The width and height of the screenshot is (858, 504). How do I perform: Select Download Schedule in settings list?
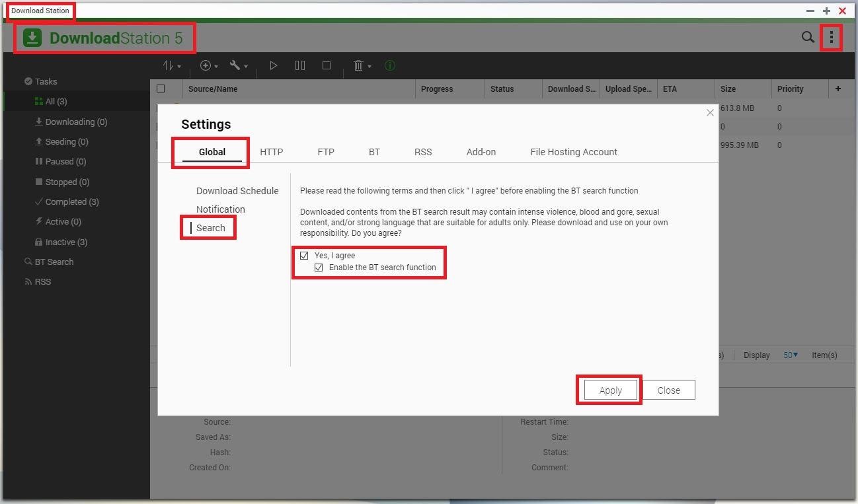point(237,191)
